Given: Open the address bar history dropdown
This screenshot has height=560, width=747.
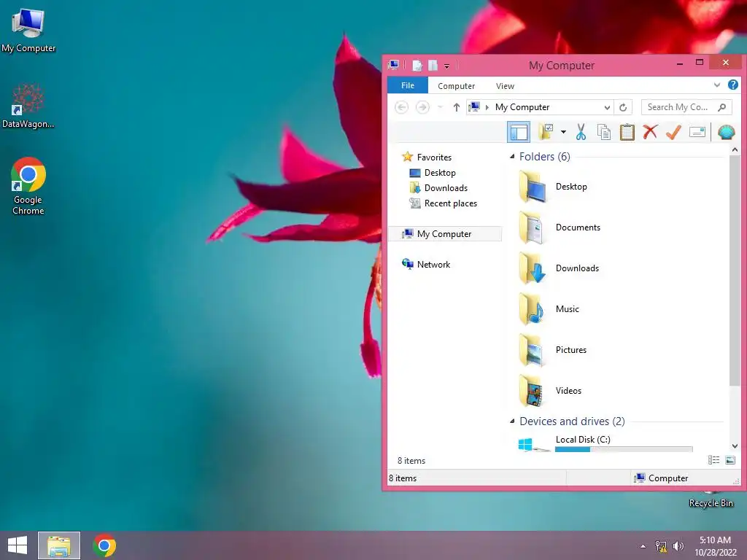Looking at the screenshot, I should click(x=607, y=107).
